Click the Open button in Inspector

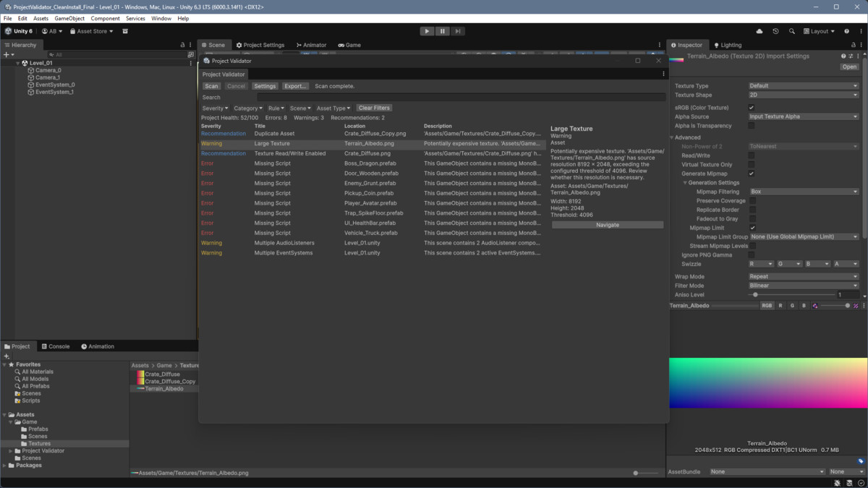[849, 67]
